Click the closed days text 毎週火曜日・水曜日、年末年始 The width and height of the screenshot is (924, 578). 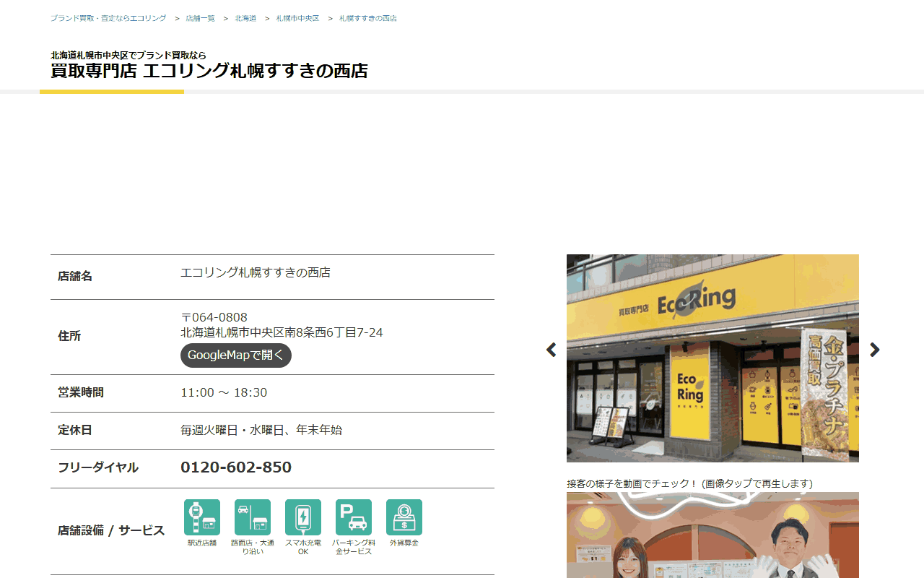coord(261,430)
